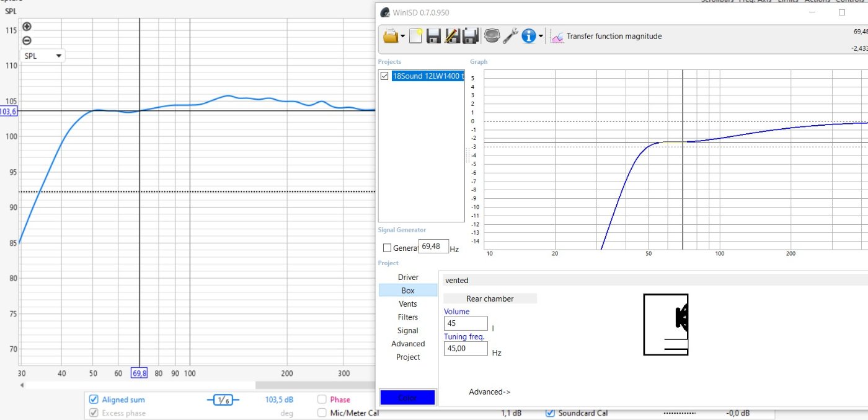Expand the arrow next to open folder
The width and height of the screenshot is (868, 420).
click(x=403, y=37)
